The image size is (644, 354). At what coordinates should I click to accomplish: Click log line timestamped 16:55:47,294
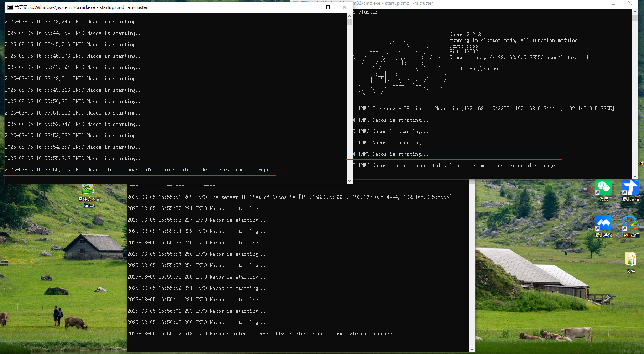(x=74, y=67)
